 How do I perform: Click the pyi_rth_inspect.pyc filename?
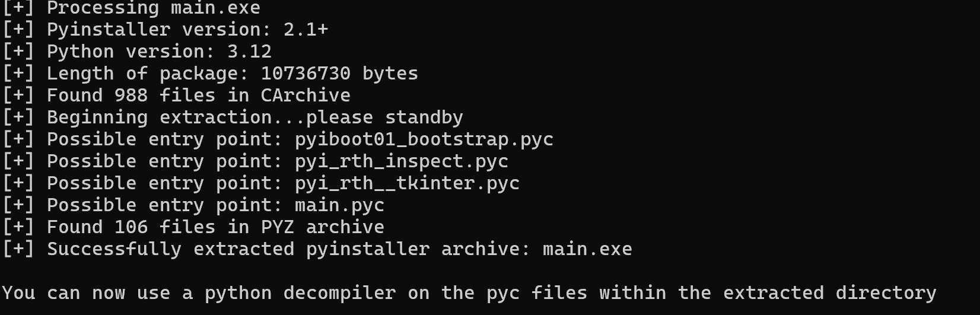[x=401, y=161]
